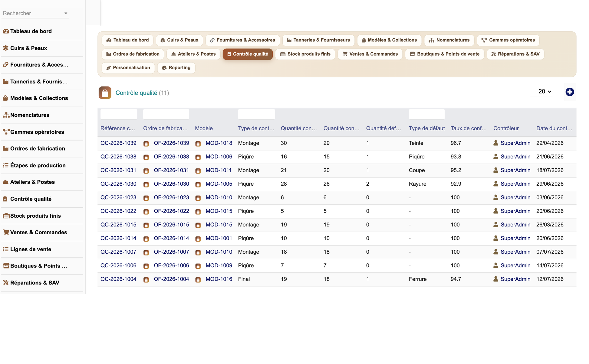Open the Rechercher dropdown
589x364 pixels.
35,13
